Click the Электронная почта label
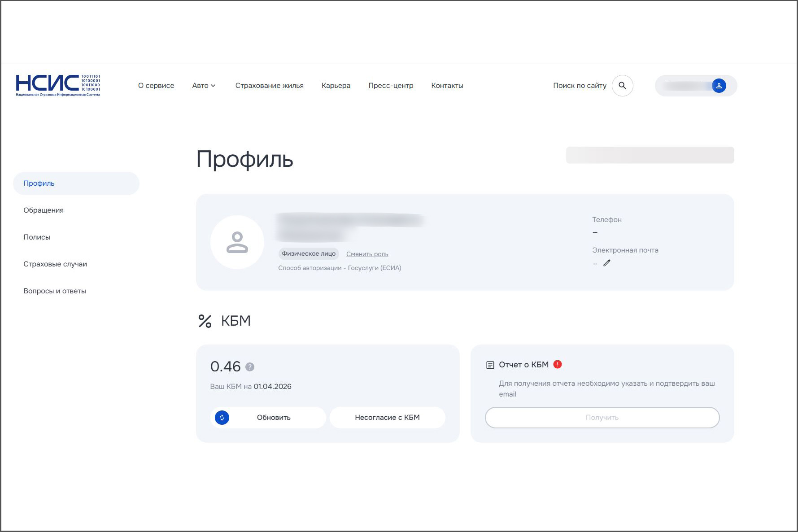Screen dimensions: 798x532 625,250
